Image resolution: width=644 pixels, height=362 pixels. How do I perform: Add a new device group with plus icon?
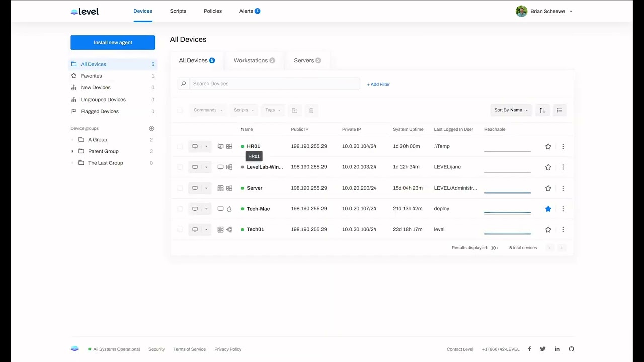pos(151,128)
